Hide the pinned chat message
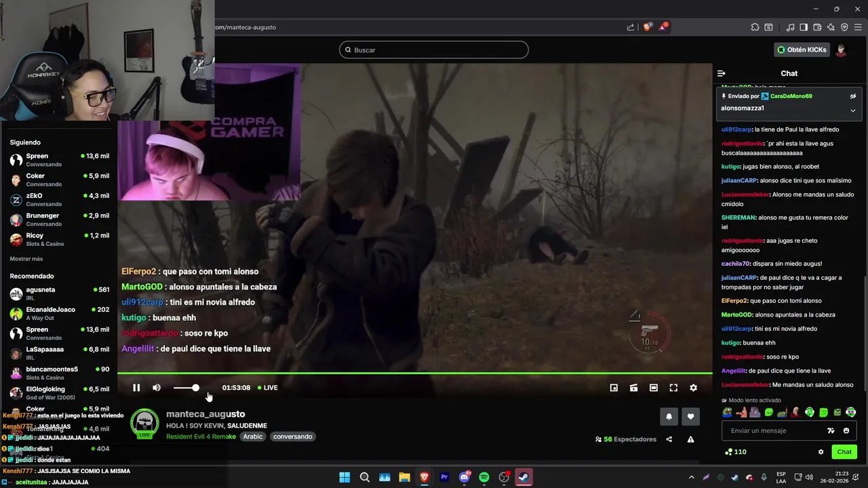Viewport: 868px width, 488px height. (853, 96)
